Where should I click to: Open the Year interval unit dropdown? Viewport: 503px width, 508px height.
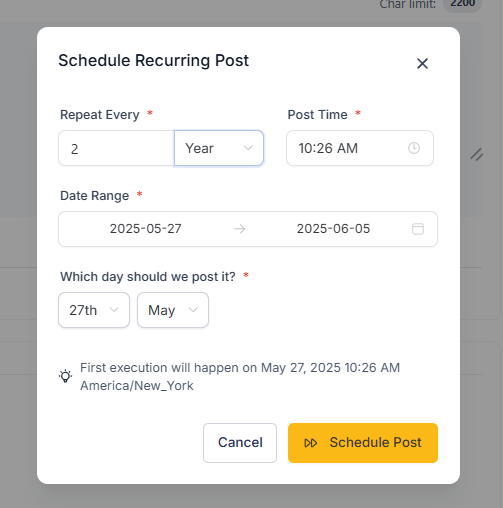(x=219, y=148)
